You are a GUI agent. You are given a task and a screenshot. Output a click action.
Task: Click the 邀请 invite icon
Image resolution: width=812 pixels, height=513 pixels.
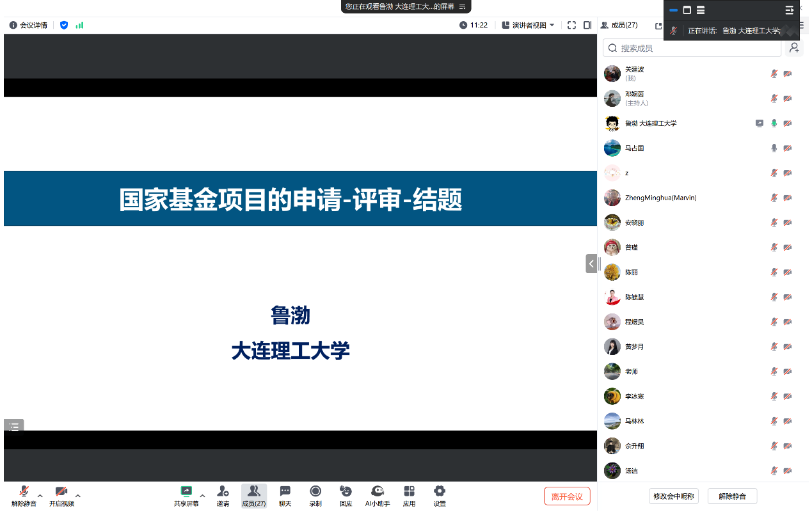pos(223,495)
